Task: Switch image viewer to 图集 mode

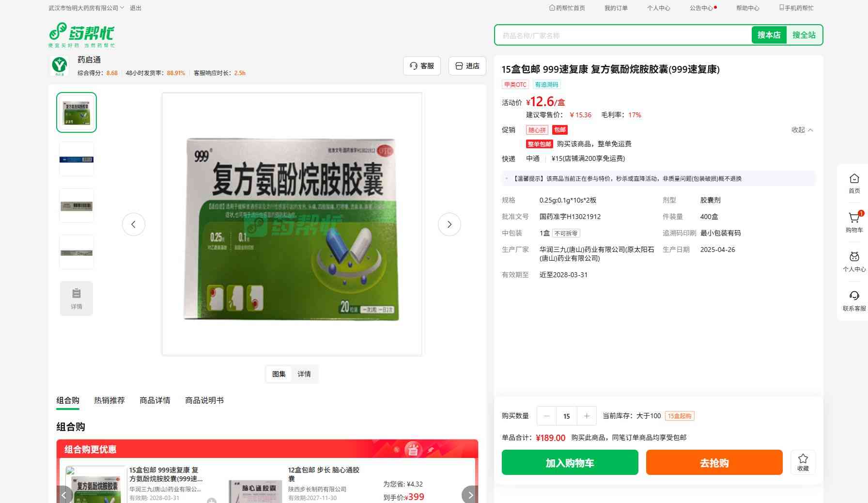Action: (x=279, y=374)
